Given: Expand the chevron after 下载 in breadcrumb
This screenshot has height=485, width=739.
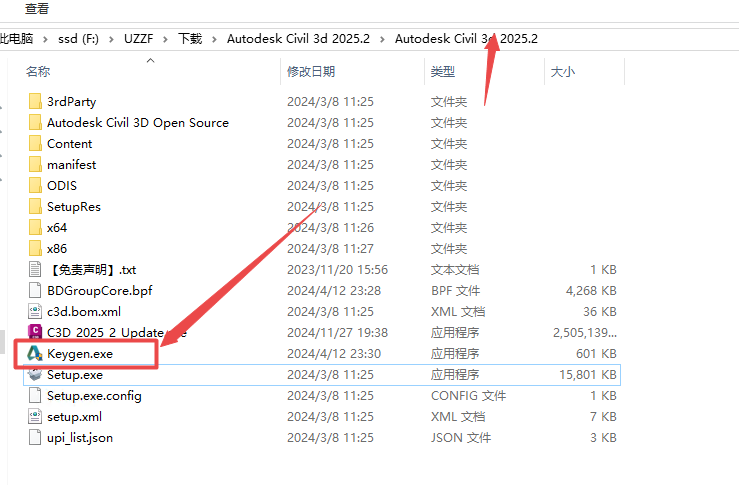Looking at the screenshot, I should pyautogui.click(x=215, y=39).
